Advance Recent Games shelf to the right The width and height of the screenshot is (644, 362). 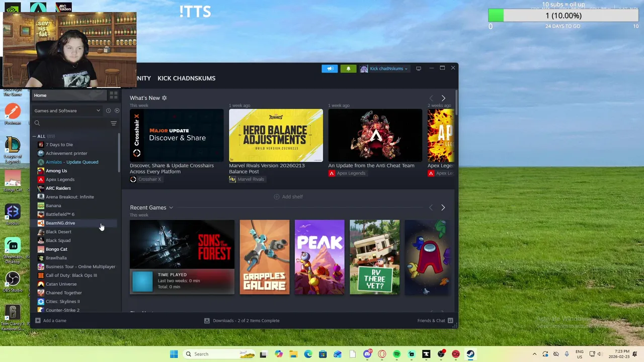click(x=443, y=208)
